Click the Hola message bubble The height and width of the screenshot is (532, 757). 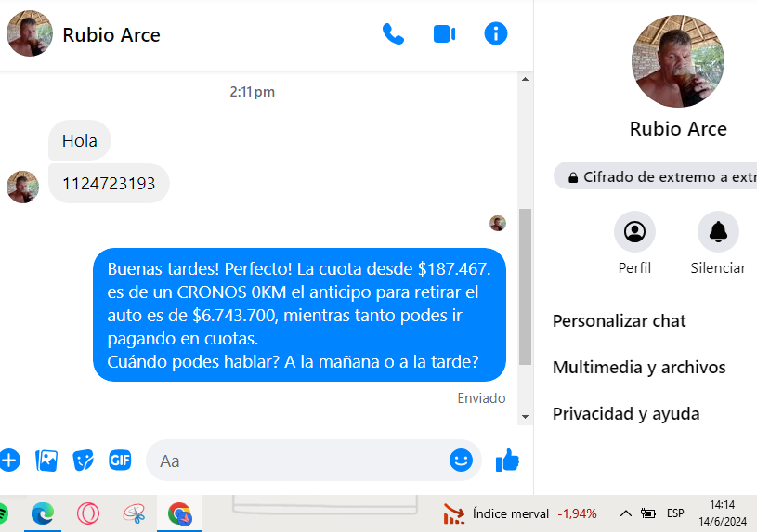coord(80,140)
